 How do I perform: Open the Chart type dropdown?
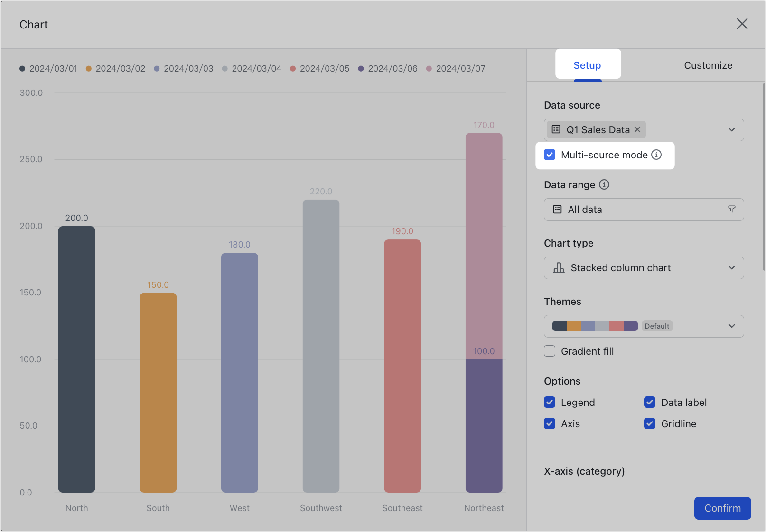click(731, 268)
